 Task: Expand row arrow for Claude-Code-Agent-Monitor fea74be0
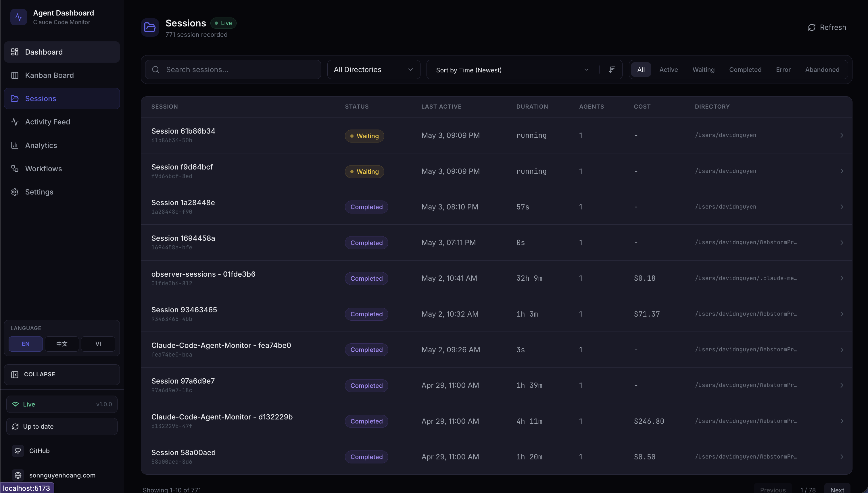pyautogui.click(x=842, y=349)
